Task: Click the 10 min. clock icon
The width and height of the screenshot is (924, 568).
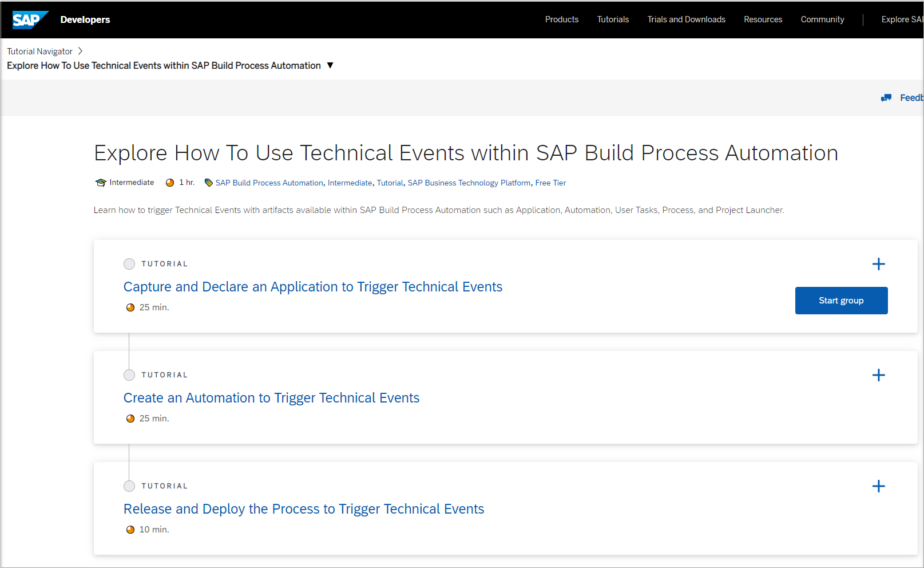Action: 130,530
